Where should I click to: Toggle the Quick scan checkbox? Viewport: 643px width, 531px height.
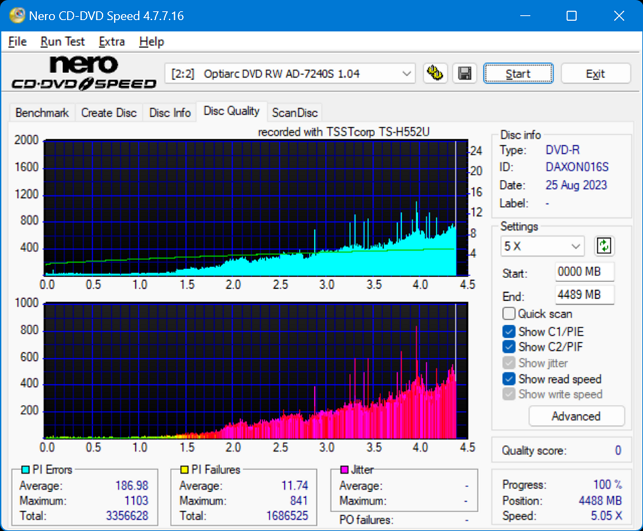508,314
